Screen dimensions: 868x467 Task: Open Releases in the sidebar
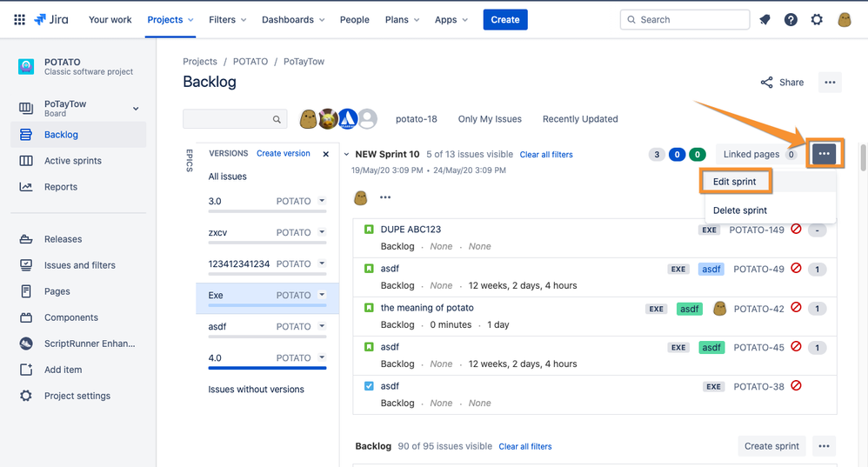tap(63, 239)
